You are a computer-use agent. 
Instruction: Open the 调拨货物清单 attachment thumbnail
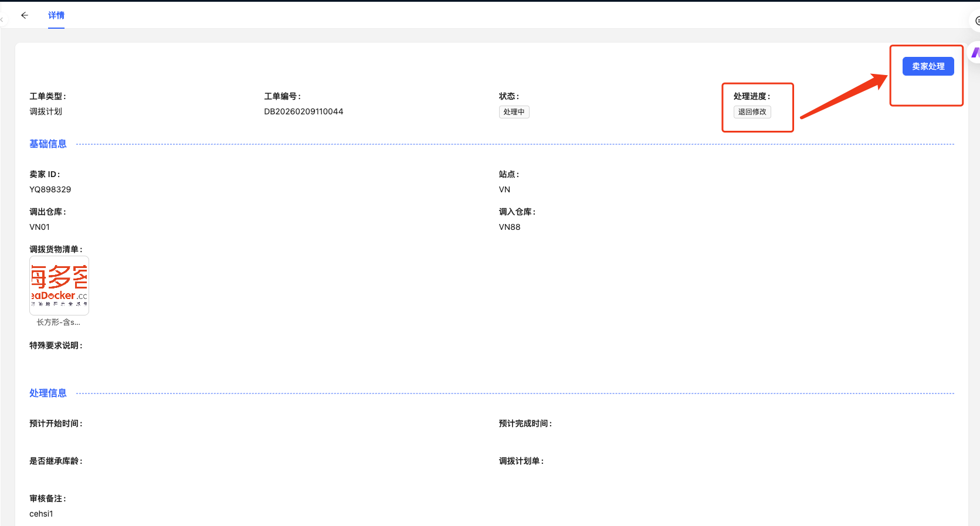[x=59, y=285]
